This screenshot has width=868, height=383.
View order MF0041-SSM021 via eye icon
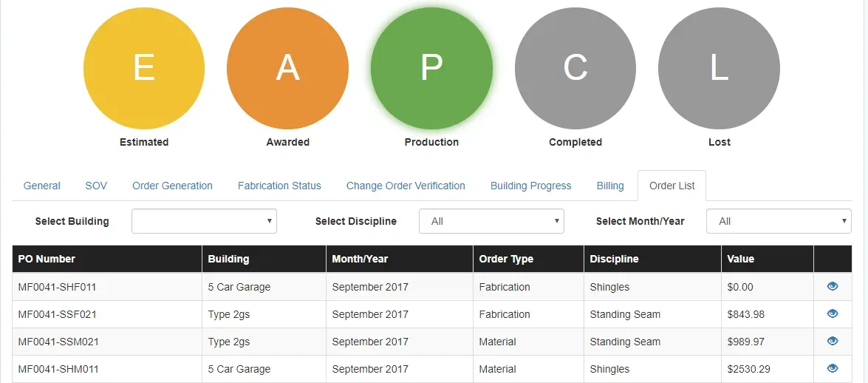tap(832, 340)
